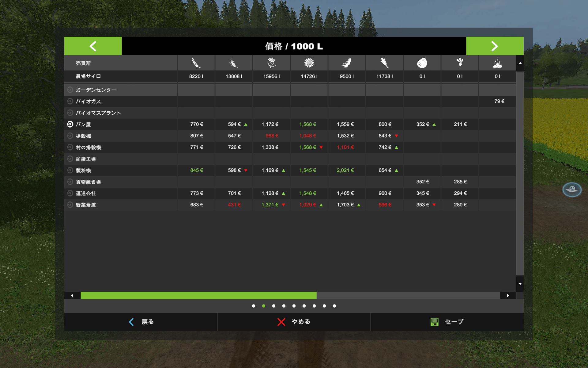This screenshot has width=588, height=368.
Task: Click the セーブ save button
Action: tap(447, 322)
